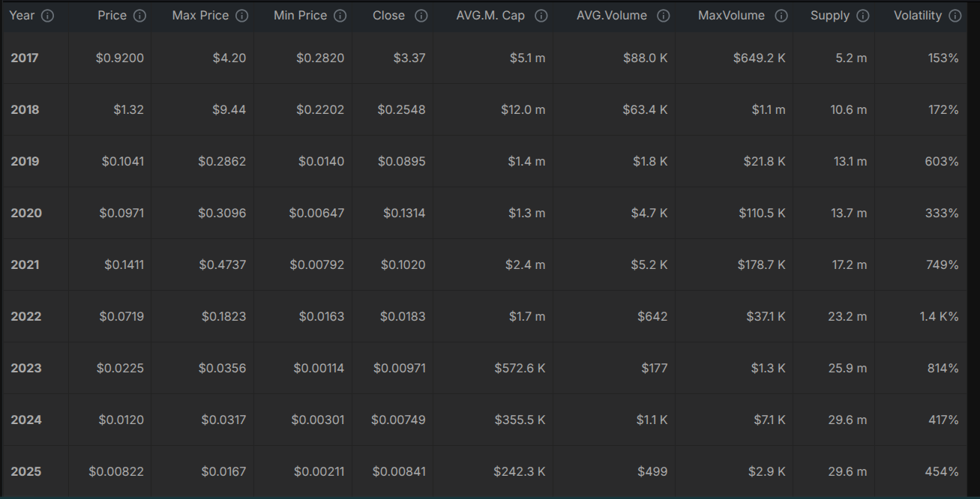This screenshot has height=499, width=980.
Task: Click the info icon next to Year
Action: click(47, 16)
